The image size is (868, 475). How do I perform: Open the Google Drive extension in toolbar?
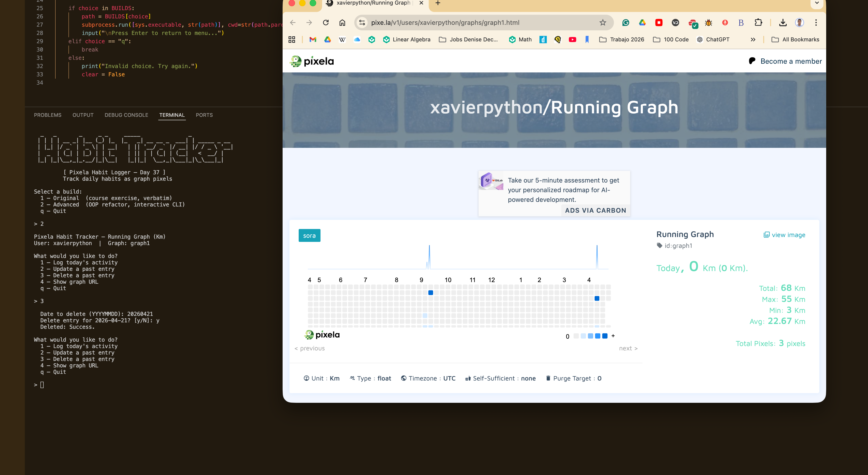[642, 23]
